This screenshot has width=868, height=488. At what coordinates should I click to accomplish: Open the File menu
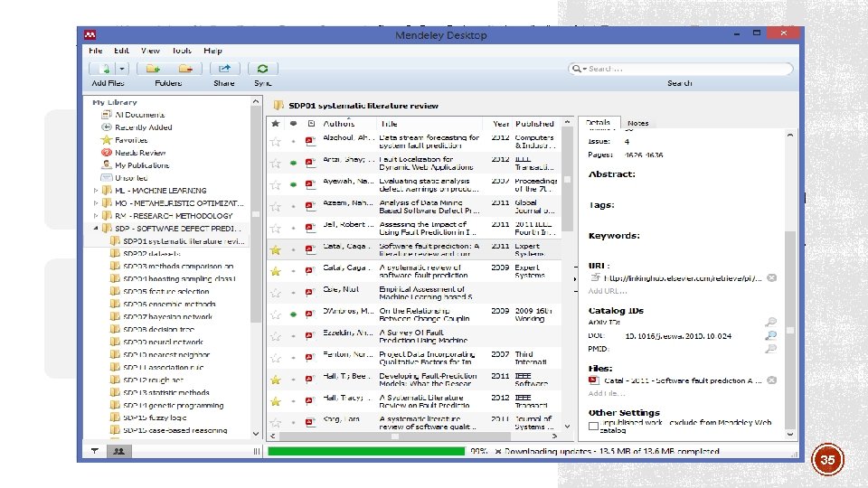tap(95, 51)
